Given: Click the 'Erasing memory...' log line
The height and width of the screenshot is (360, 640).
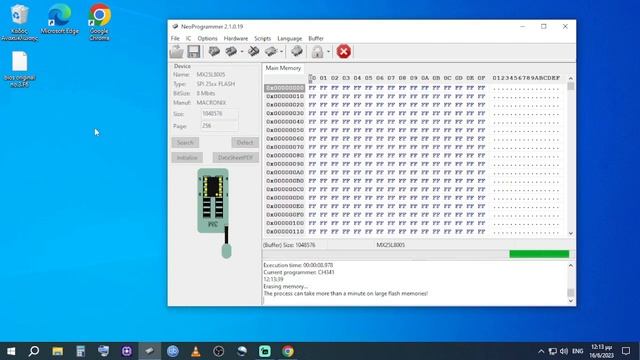Looking at the screenshot, I should coord(286,287).
